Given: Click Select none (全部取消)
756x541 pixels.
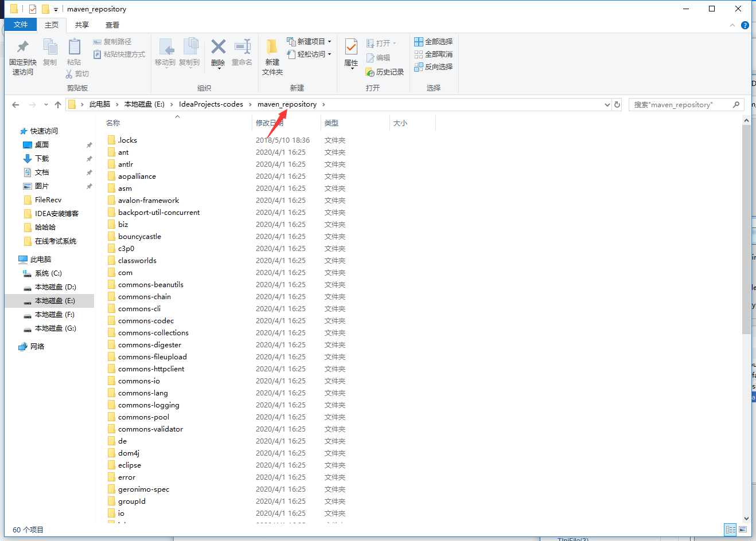Looking at the screenshot, I should [434, 54].
